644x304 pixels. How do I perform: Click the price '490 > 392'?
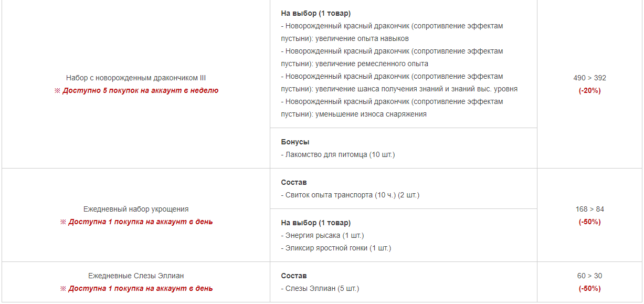click(589, 78)
